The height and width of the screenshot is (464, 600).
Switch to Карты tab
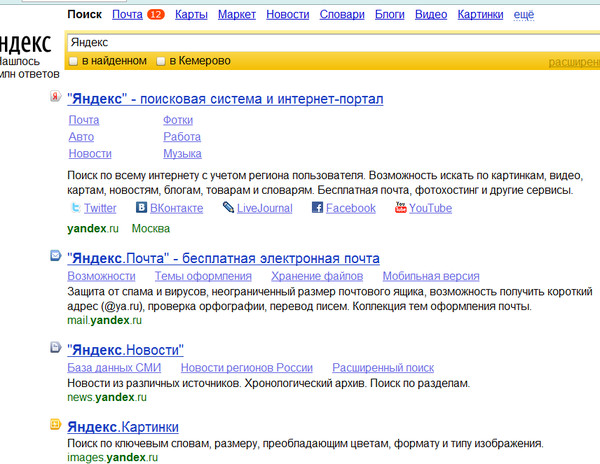coord(191,15)
